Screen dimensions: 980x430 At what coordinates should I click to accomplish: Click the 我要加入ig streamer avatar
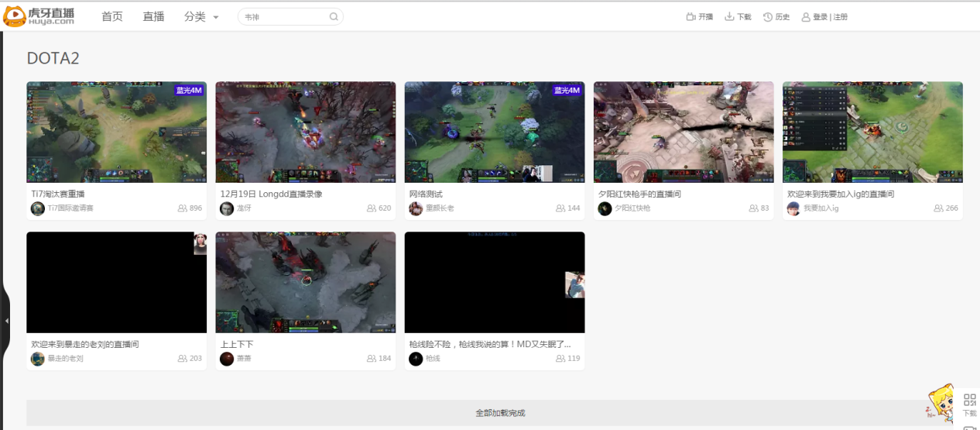793,208
